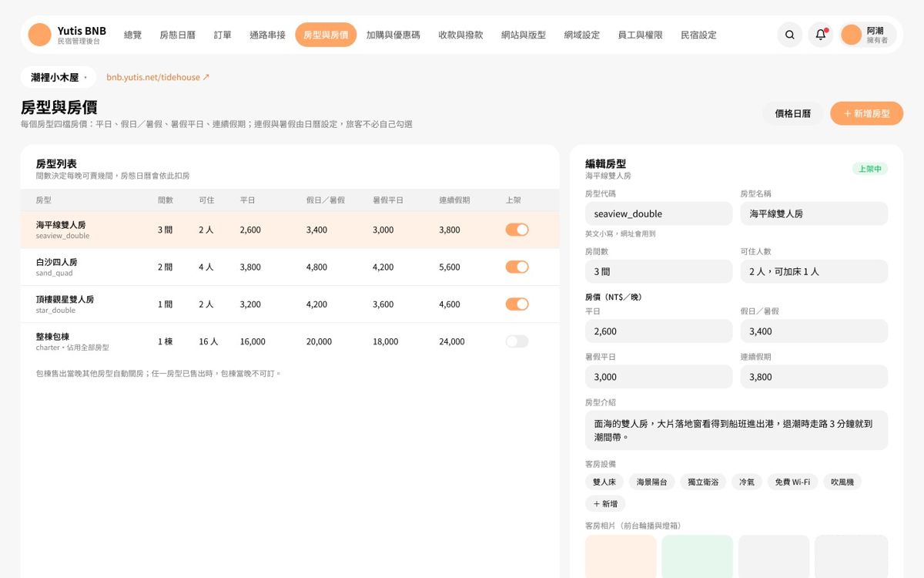Toggle listing for 海平線雙人房
Screen dimensions: 924x578
coord(517,230)
